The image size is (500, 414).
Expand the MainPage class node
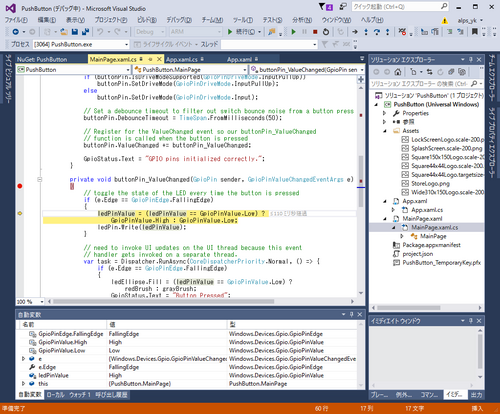[x=402, y=236]
